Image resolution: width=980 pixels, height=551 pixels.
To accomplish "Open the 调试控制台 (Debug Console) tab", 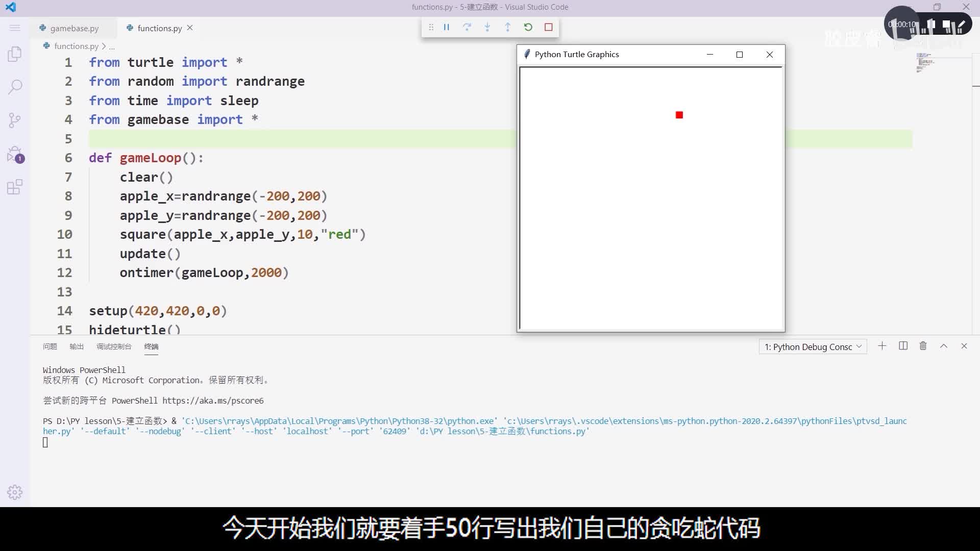I will coord(114,346).
